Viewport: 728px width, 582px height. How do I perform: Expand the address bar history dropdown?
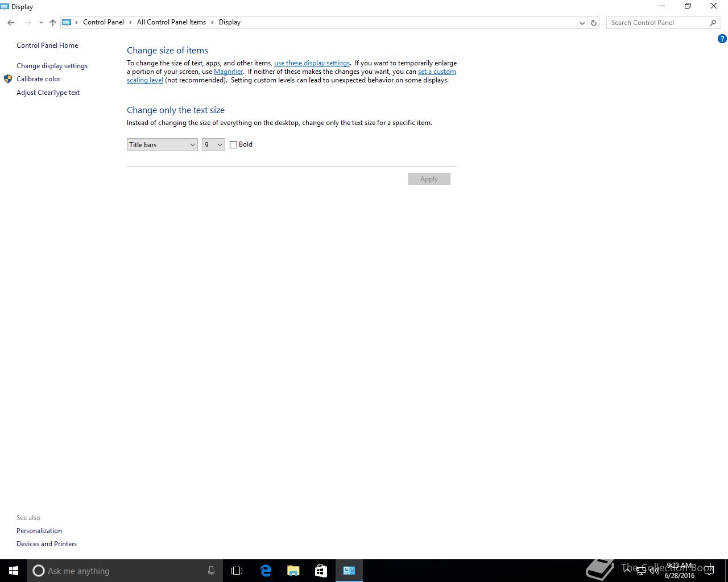(582, 23)
